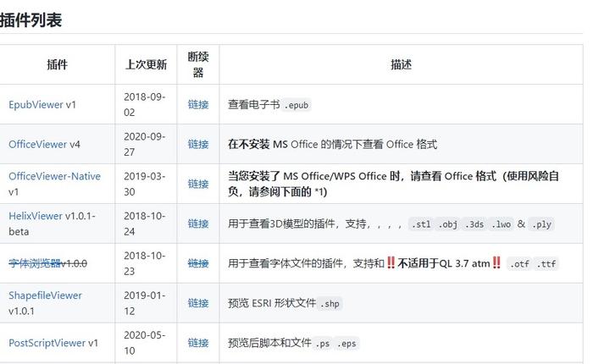Click the .epub code tag
The width and height of the screenshot is (593, 364).
point(296,105)
